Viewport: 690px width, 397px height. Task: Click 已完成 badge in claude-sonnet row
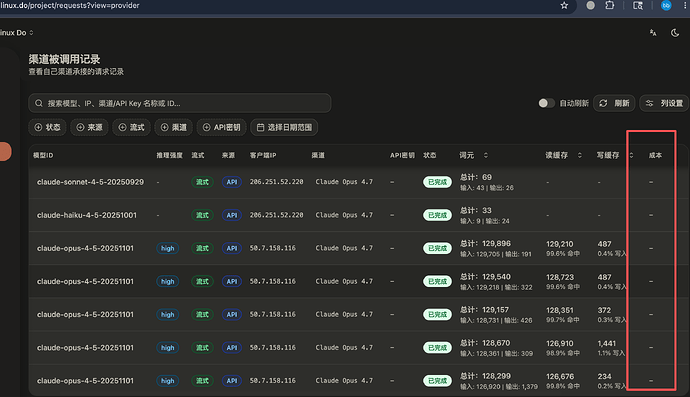pyautogui.click(x=437, y=182)
